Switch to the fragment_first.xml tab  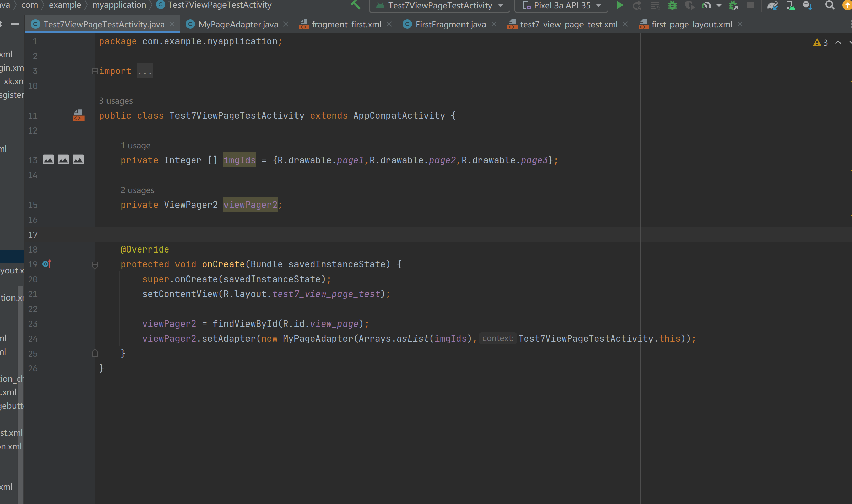pyautogui.click(x=346, y=24)
